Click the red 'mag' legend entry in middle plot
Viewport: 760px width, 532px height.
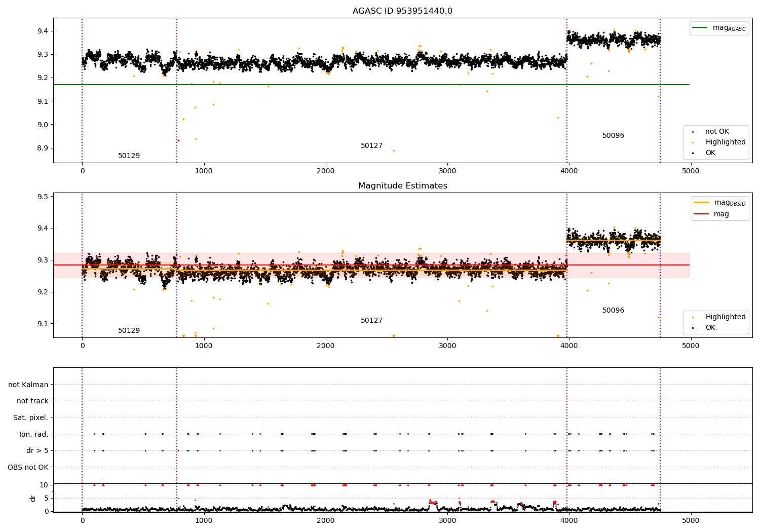pos(711,214)
